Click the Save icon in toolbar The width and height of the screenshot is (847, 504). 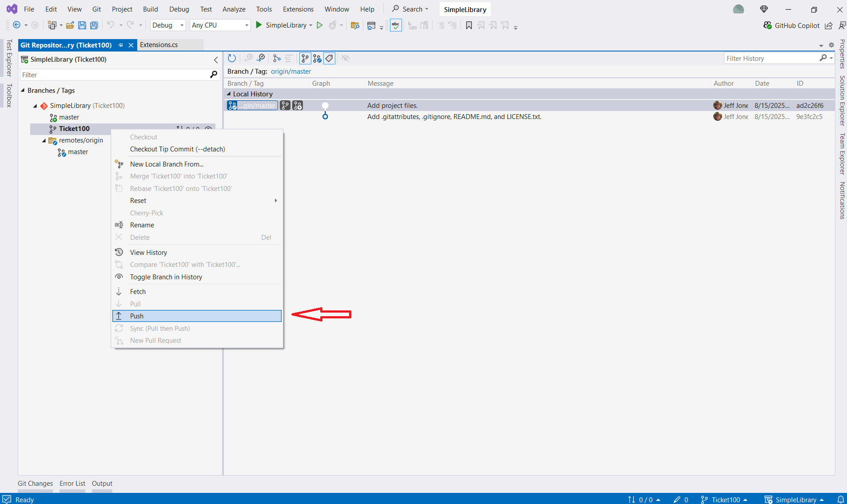(x=82, y=25)
